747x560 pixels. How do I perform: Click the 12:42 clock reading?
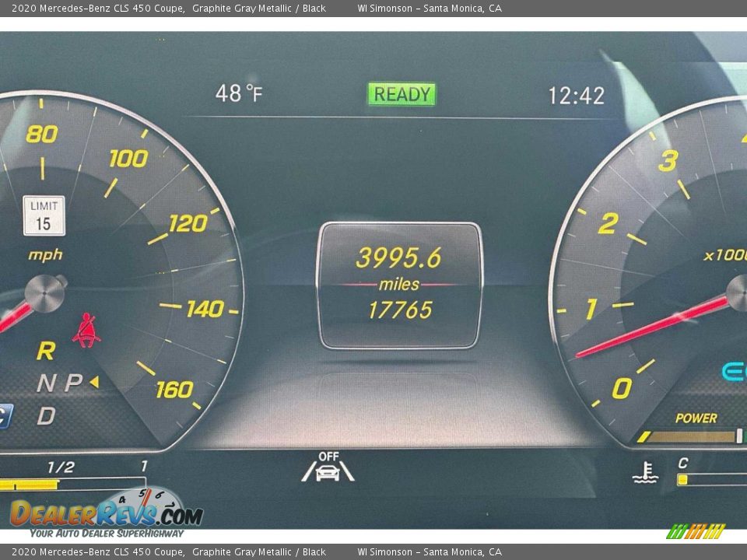577,96
